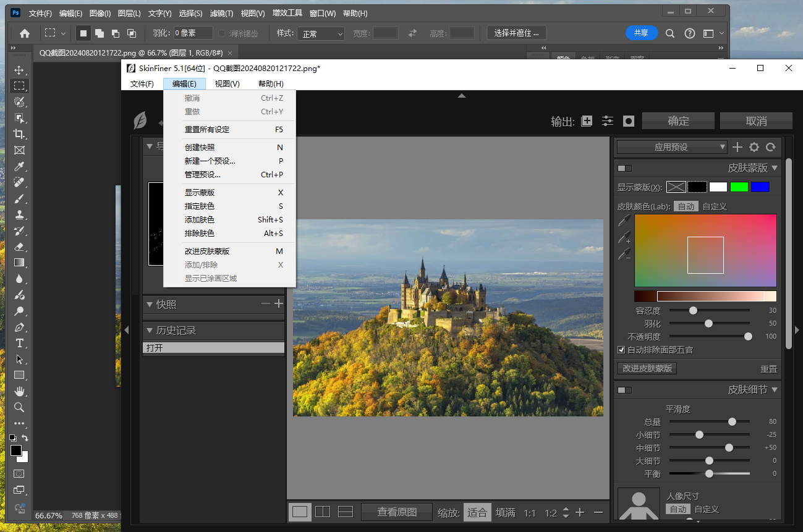
Task: Select the Hand tool in Photoshop
Action: [x=19, y=391]
